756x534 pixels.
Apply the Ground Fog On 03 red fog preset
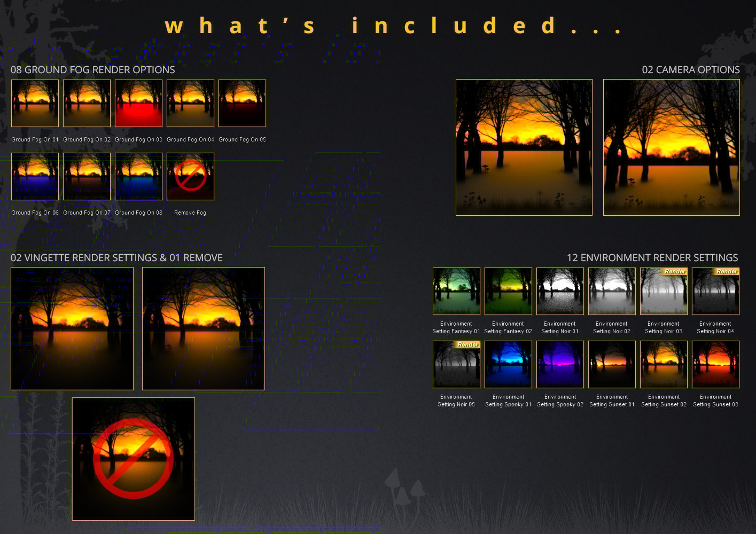138,103
